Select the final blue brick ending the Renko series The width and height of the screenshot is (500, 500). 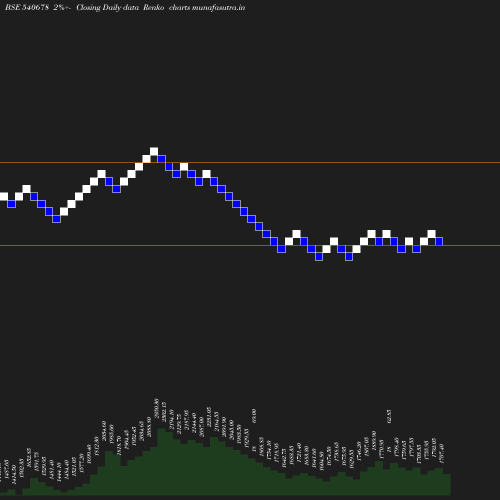coord(439,241)
